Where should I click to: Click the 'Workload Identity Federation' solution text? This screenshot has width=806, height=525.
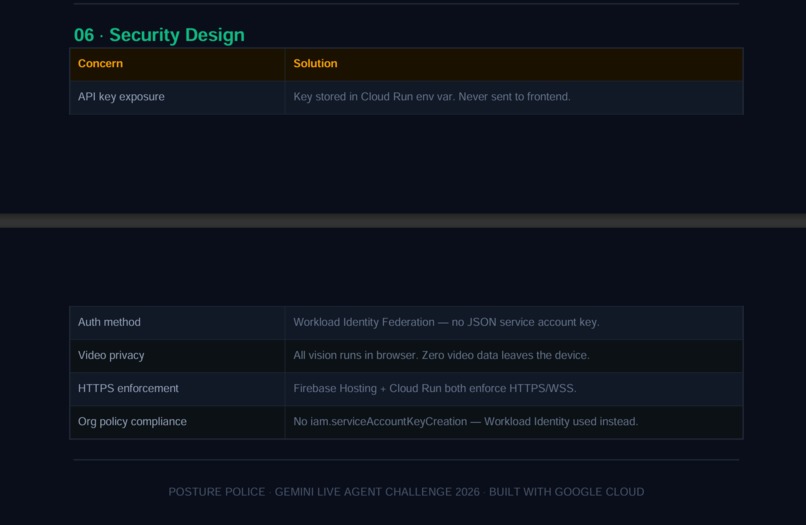446,322
